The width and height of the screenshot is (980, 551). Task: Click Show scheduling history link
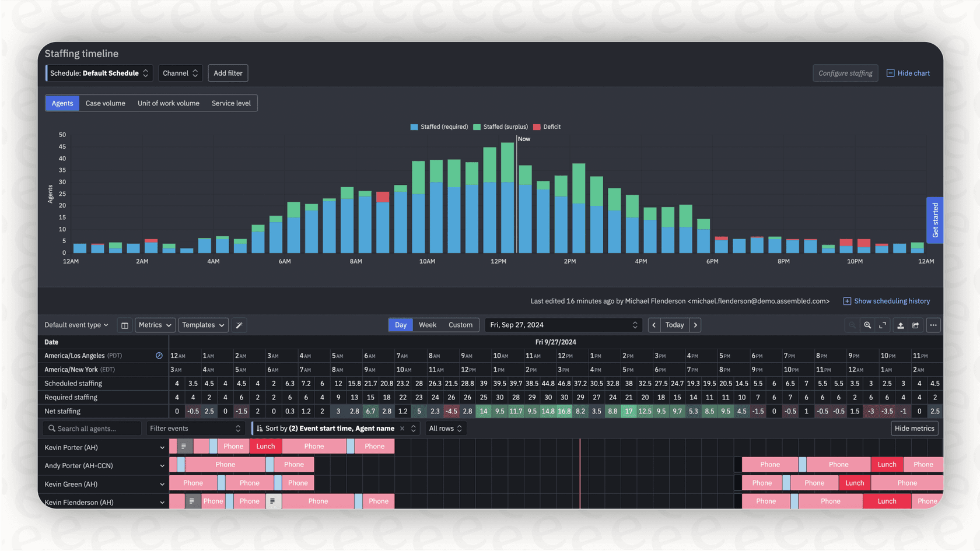click(x=891, y=301)
